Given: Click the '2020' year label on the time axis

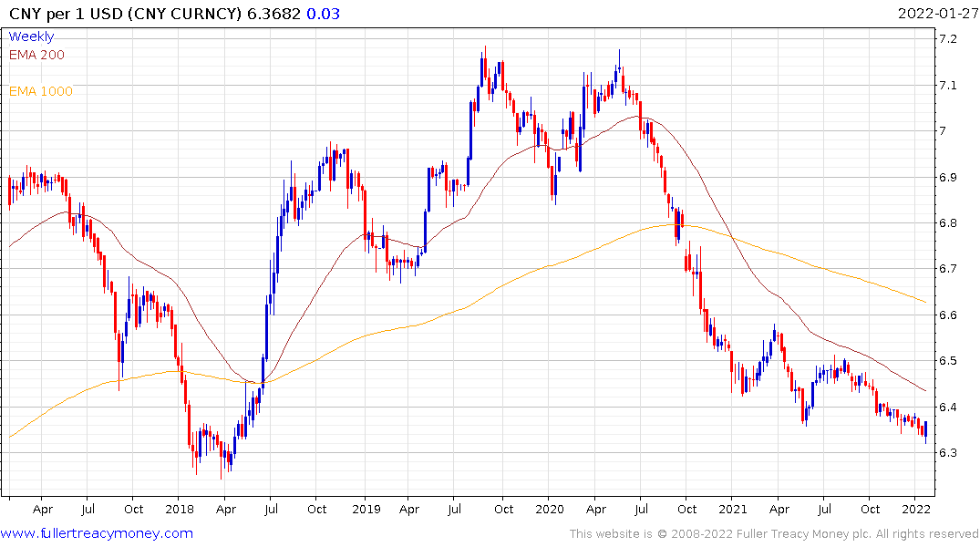Looking at the screenshot, I should coord(550,509).
